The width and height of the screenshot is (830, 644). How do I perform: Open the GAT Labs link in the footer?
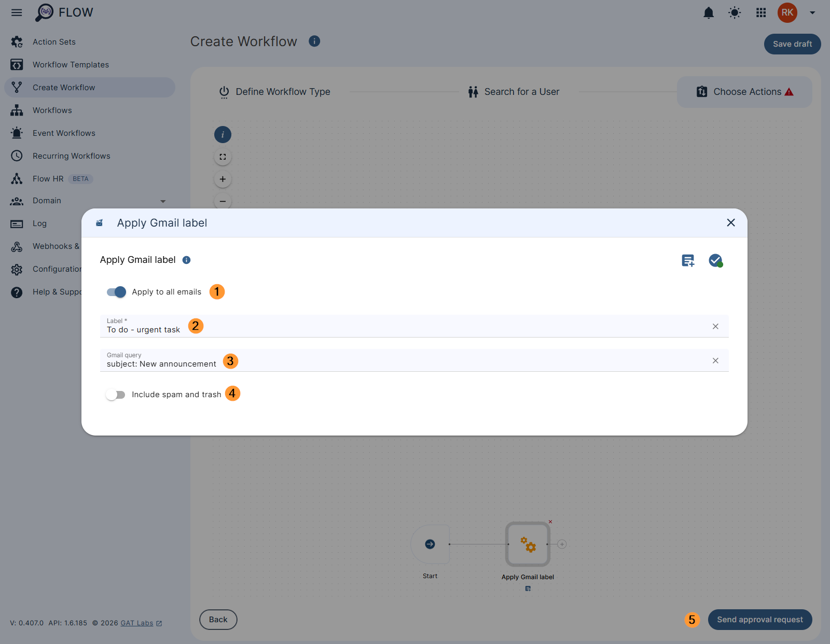click(136, 623)
